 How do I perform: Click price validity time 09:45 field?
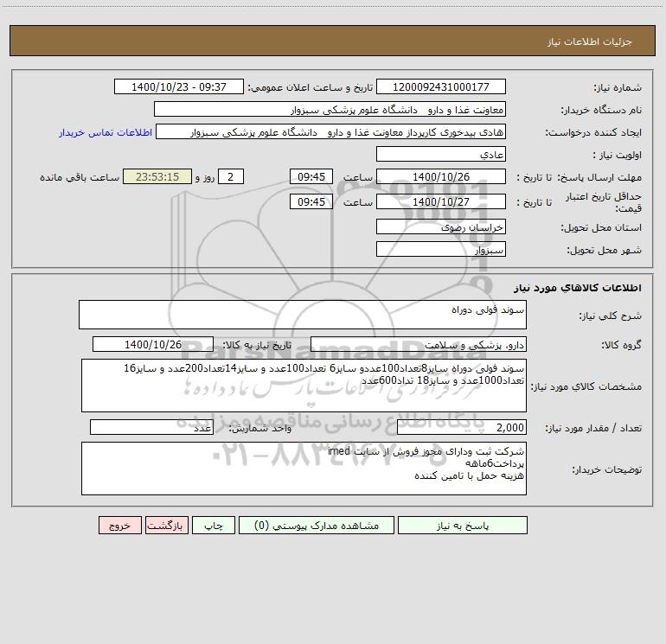[x=311, y=202]
